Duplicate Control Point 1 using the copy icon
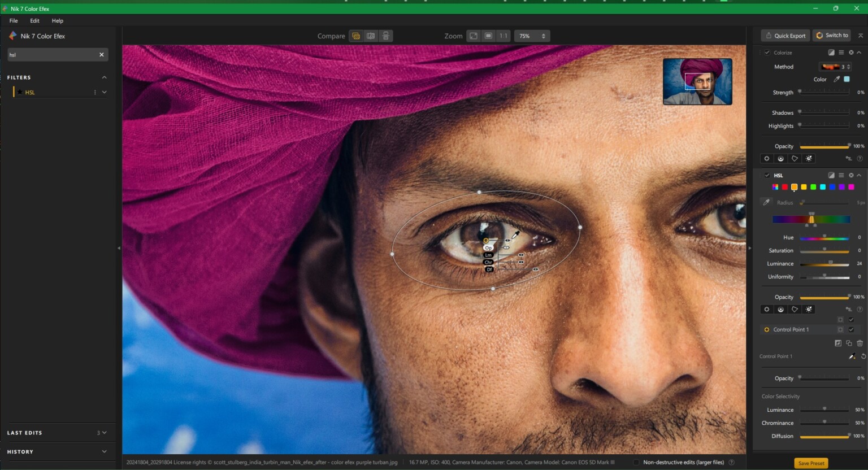Image resolution: width=868 pixels, height=470 pixels. pyautogui.click(x=849, y=343)
